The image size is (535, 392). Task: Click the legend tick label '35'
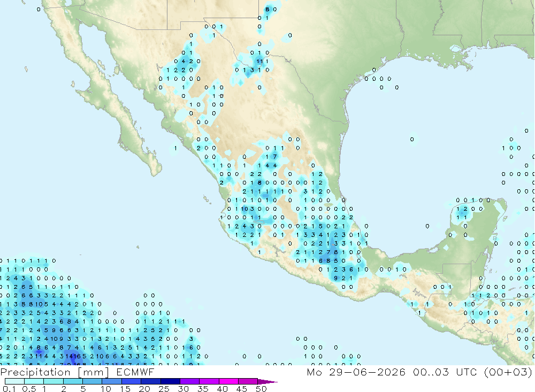203,389
